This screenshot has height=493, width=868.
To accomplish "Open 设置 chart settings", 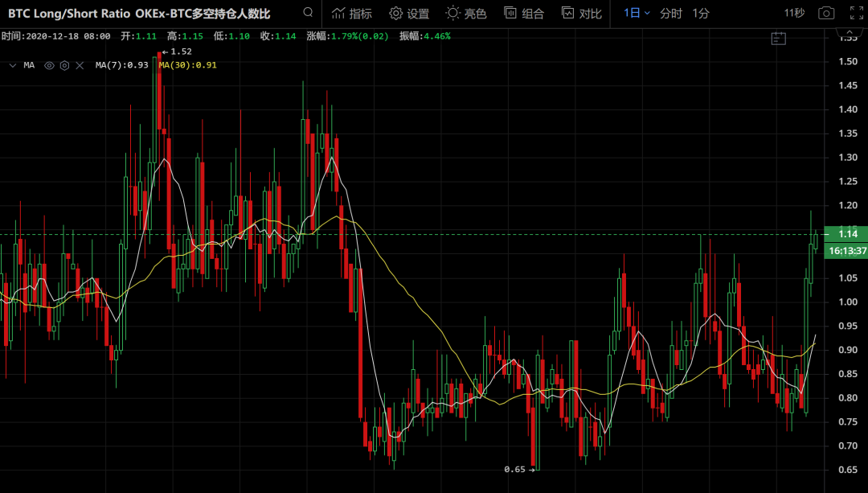I will 409,14.
